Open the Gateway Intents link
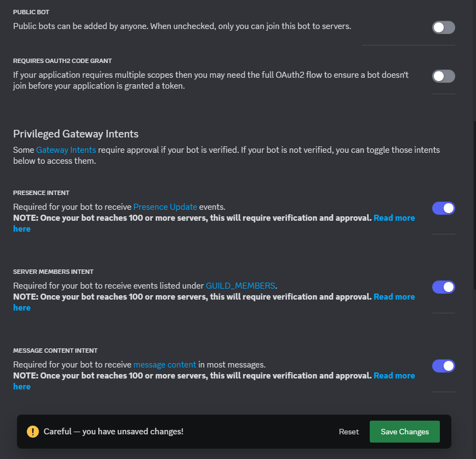The image size is (476, 459). tap(66, 150)
